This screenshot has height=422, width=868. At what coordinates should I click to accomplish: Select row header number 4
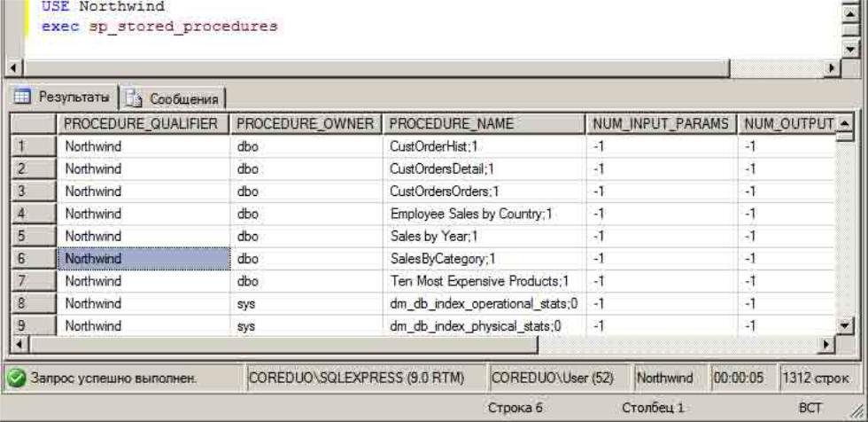pyautogui.click(x=34, y=214)
